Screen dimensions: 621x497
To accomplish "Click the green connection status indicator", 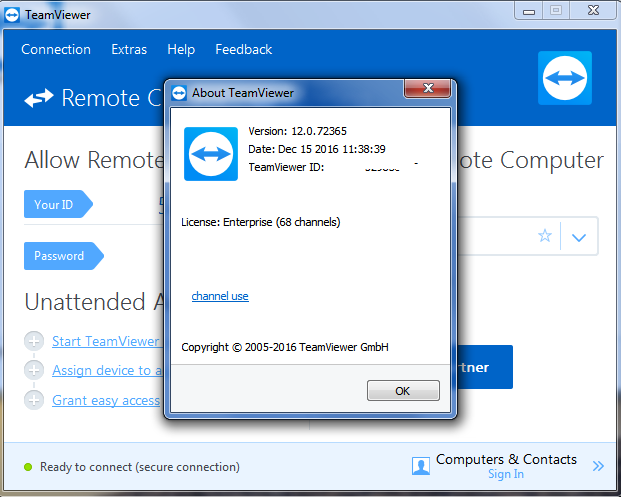I will tap(28, 467).
